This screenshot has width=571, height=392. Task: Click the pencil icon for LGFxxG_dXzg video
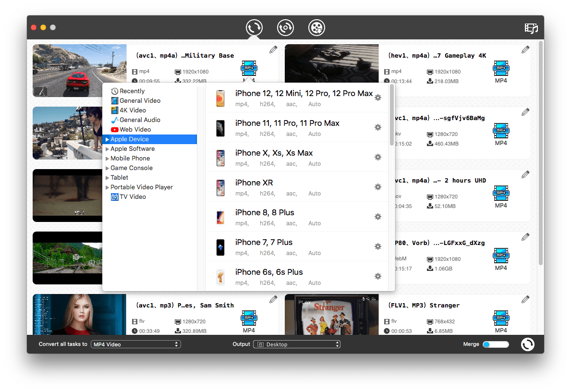[x=525, y=237]
